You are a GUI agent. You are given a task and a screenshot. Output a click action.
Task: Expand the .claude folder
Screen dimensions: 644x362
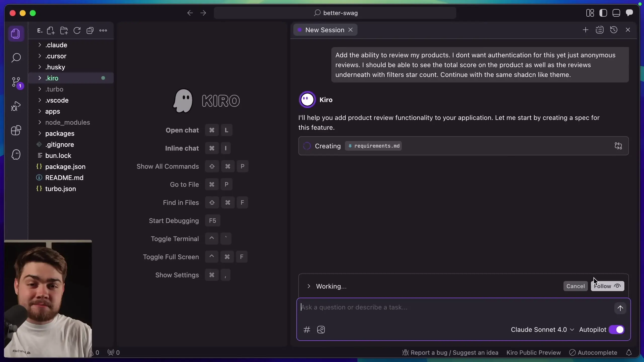tap(71, 45)
